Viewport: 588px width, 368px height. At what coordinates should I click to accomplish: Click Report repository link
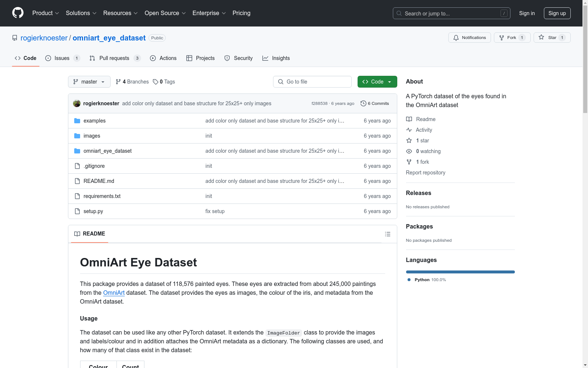tap(426, 173)
